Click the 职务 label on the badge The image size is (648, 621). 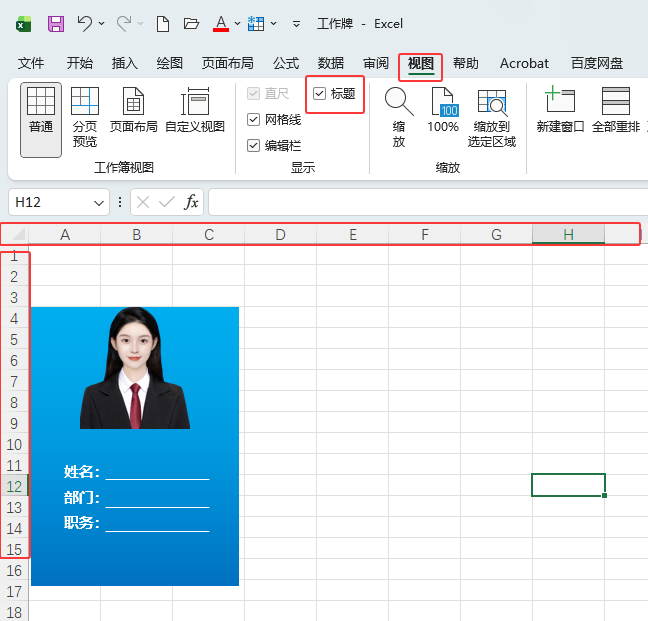[x=81, y=523]
